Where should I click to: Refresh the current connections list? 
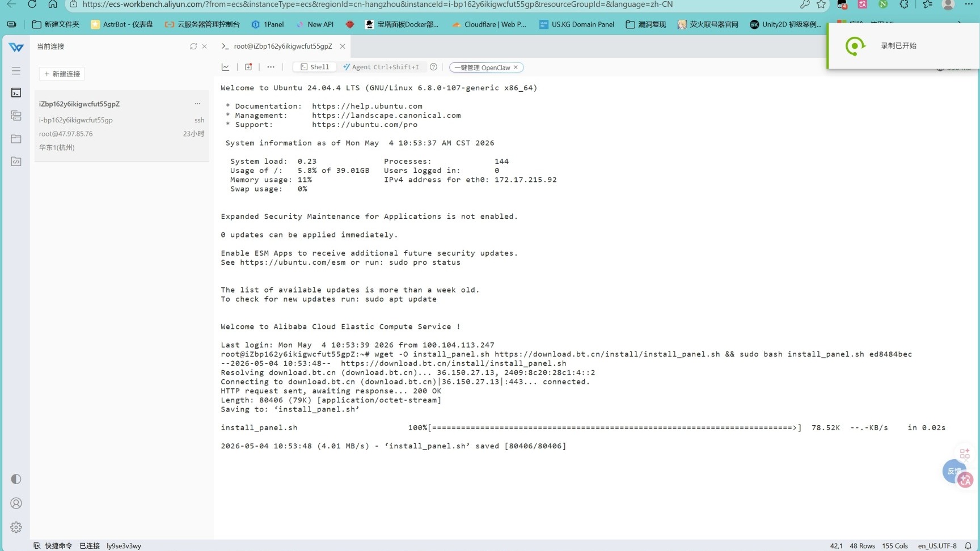click(x=193, y=46)
